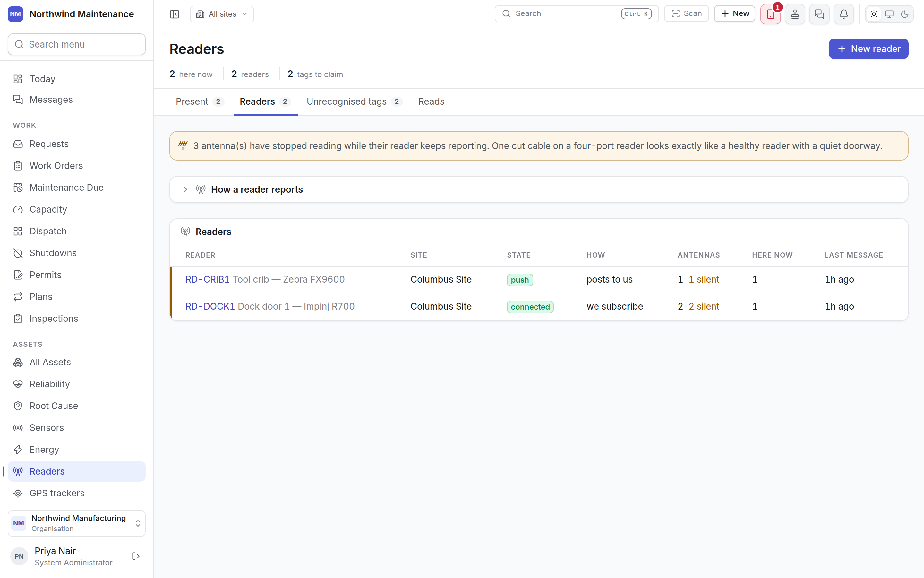Open Work Orders in sidebar
Screen dimensions: 924x578
(77, 165)
